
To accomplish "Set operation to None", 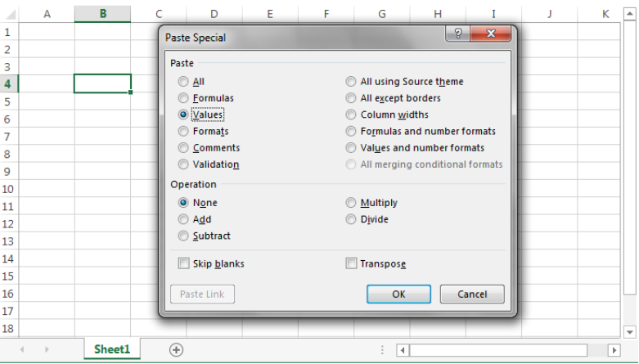I will [x=183, y=203].
